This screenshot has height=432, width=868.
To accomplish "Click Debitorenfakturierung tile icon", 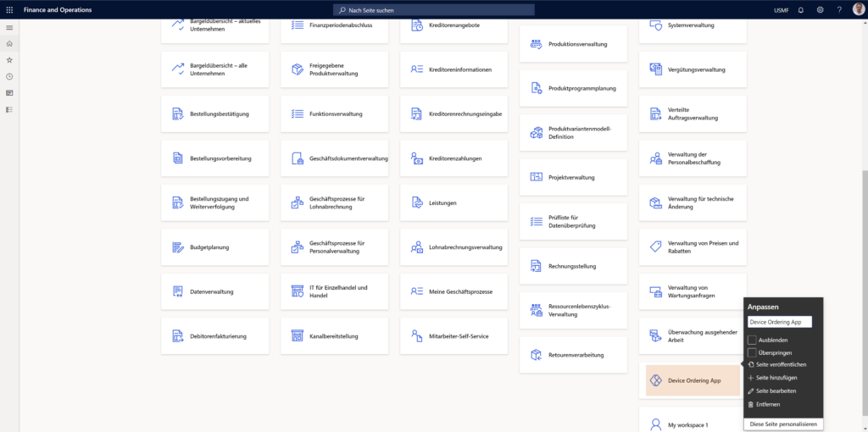I will click(x=178, y=335).
